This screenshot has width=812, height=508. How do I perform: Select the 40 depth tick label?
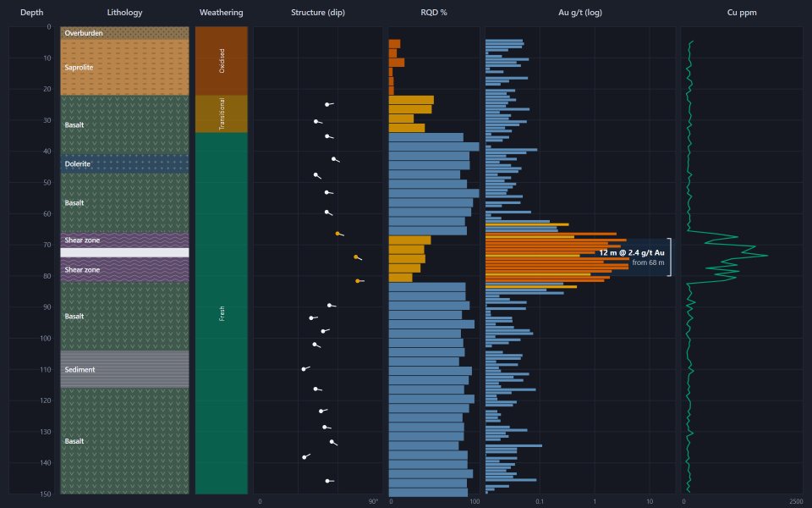[47, 152]
